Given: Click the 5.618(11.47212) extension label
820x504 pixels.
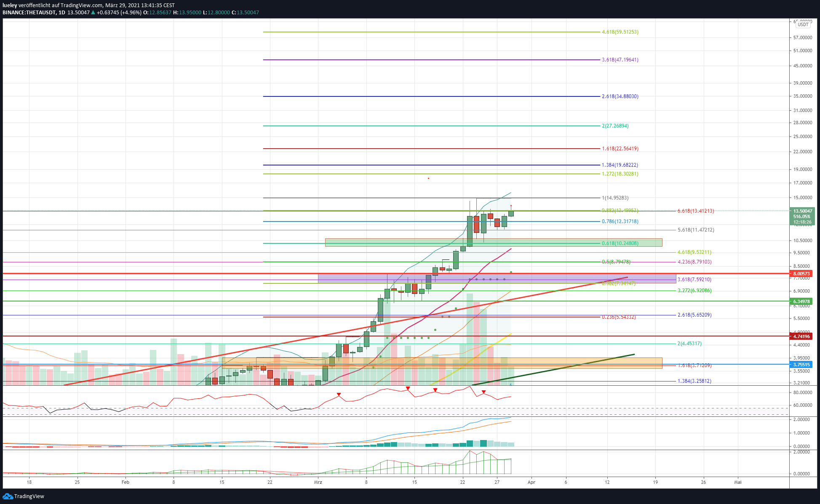Looking at the screenshot, I should [696, 230].
